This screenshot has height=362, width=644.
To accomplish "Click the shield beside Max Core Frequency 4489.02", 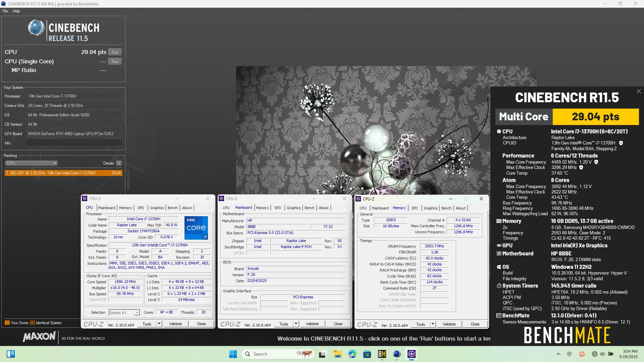I will tap(596, 162).
